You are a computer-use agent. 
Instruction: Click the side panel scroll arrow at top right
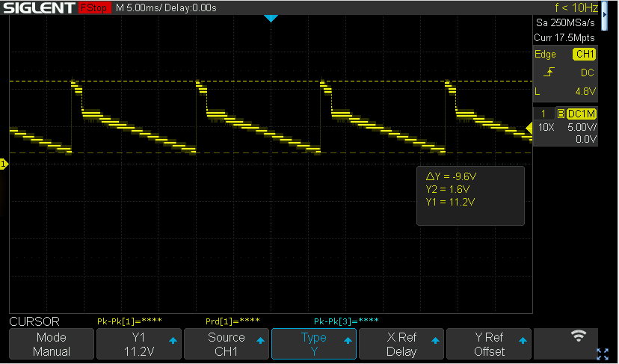pos(604,15)
